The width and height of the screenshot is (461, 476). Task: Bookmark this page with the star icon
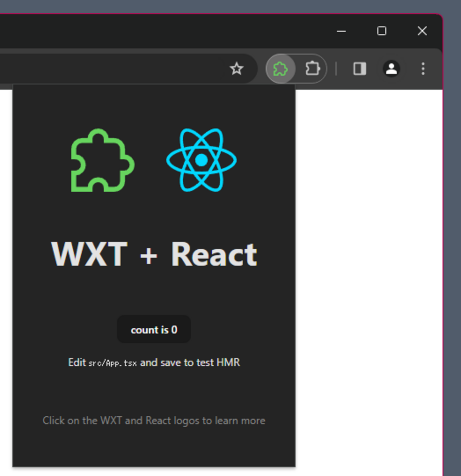[237, 68]
